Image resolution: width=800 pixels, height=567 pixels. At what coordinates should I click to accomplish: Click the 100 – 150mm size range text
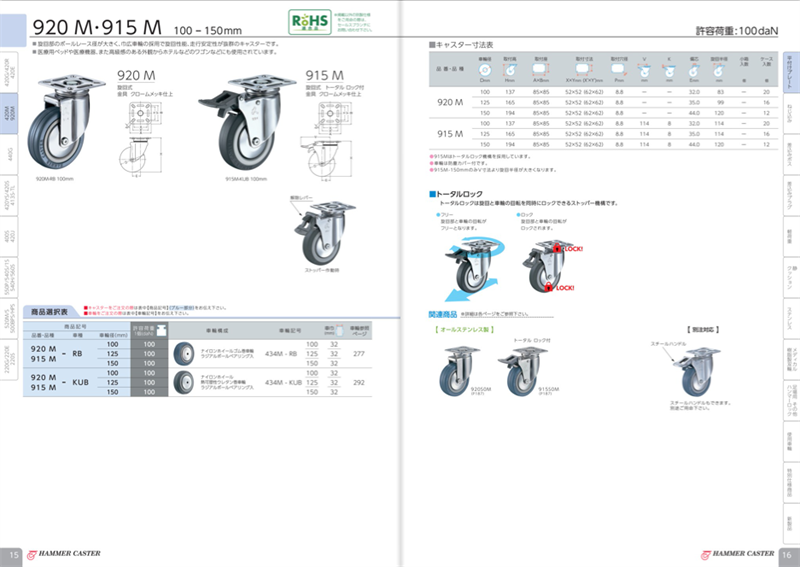208,31
